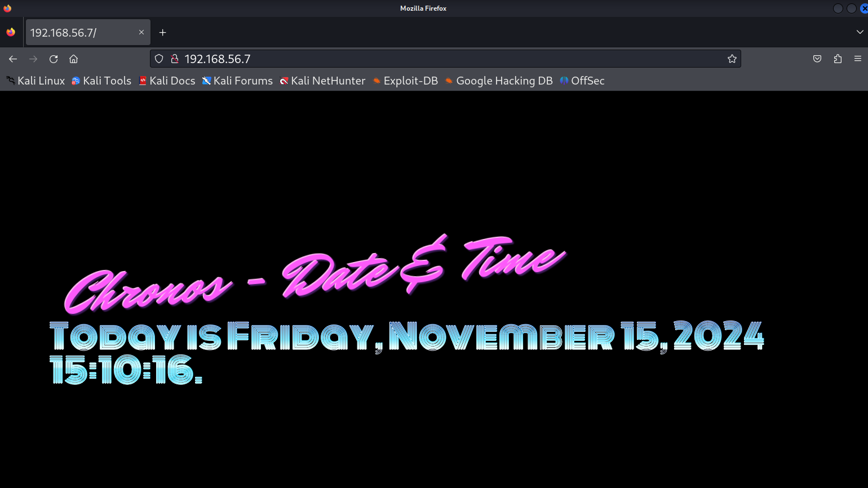Close the 192.168.56.7/ tab
The image size is (868, 488).
(141, 33)
